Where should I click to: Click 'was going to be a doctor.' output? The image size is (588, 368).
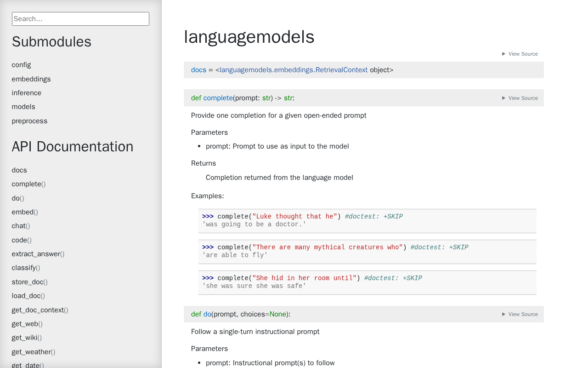tap(254, 224)
